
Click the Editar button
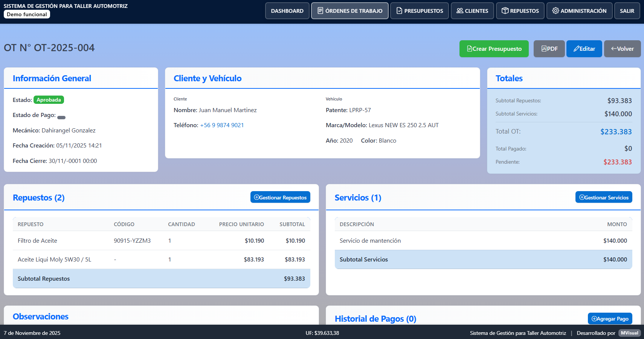click(584, 49)
